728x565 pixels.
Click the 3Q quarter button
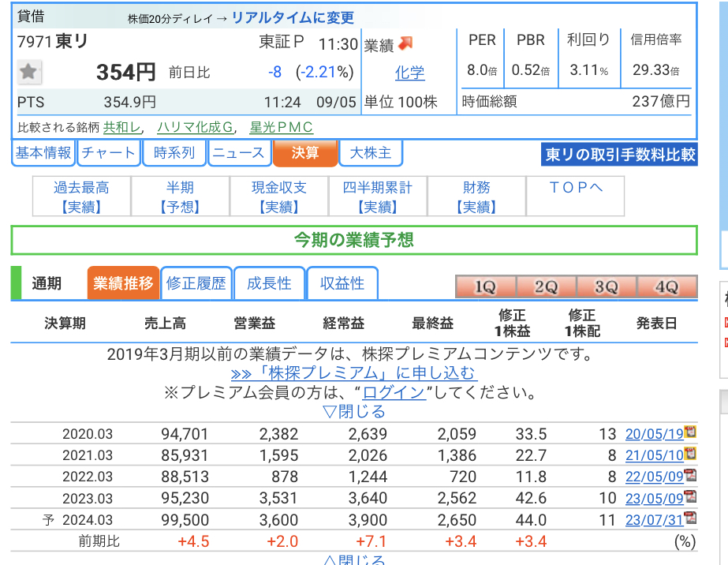(x=607, y=286)
